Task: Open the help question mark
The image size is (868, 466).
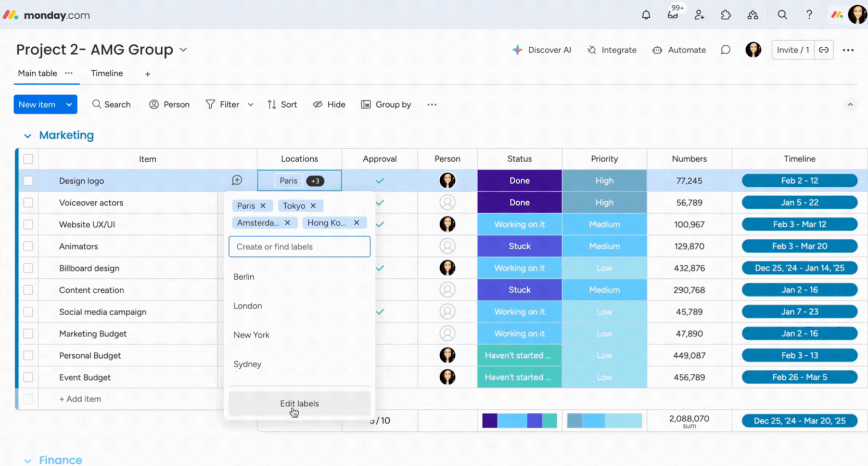Action: pos(809,15)
